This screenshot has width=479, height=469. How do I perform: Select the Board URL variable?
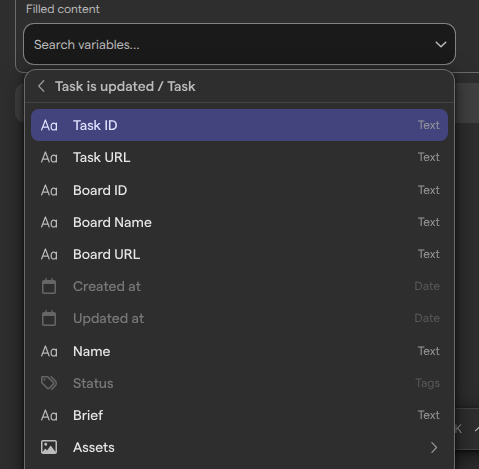(239, 254)
